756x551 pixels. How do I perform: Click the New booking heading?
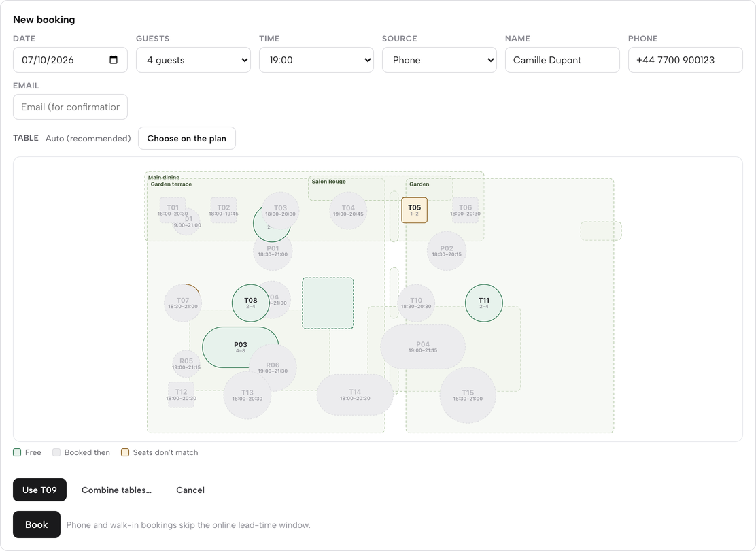(44, 20)
